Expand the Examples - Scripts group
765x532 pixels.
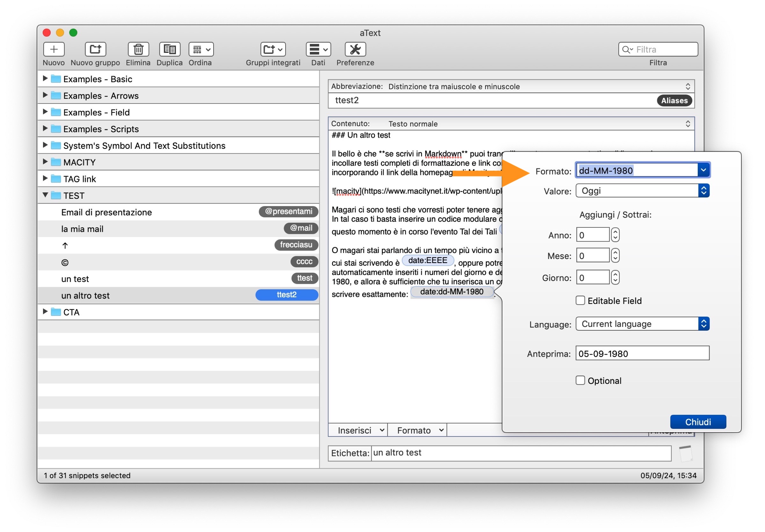pos(45,128)
